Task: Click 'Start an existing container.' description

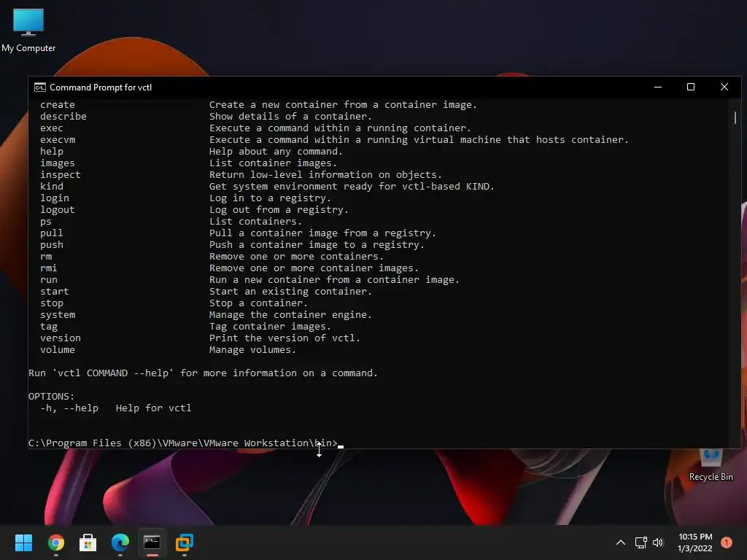Action: (x=290, y=292)
